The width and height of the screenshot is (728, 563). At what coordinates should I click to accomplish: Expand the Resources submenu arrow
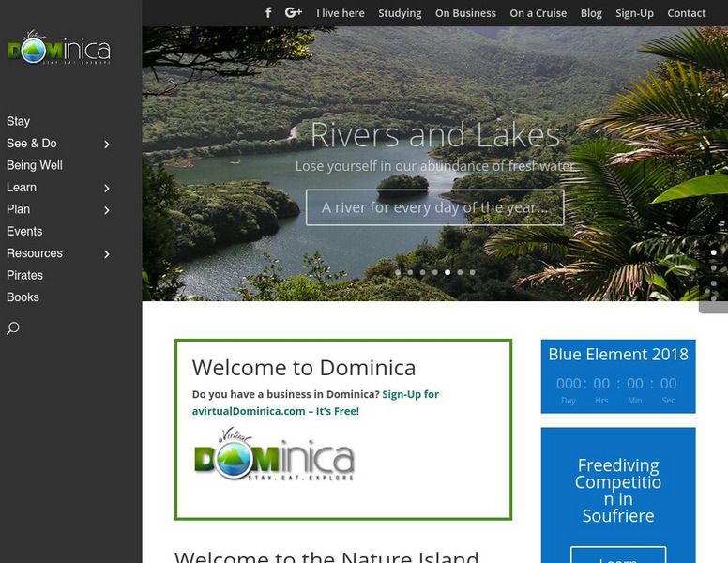107,254
